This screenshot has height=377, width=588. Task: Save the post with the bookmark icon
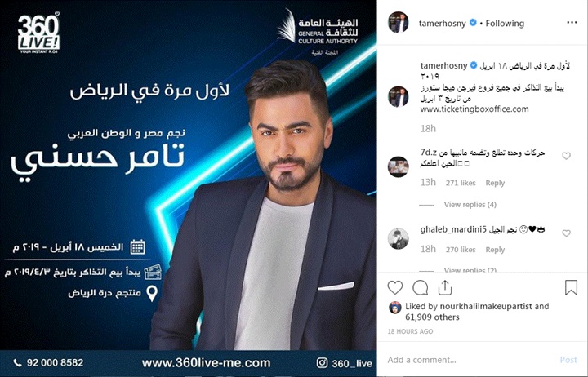click(571, 287)
